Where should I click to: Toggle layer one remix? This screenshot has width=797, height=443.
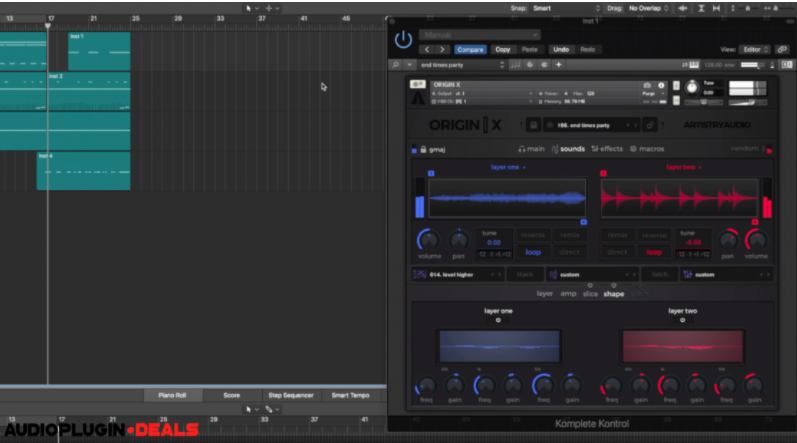tap(569, 235)
